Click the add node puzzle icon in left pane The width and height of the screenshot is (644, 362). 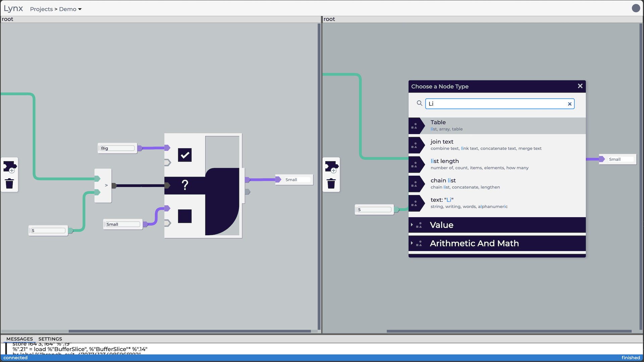[9, 167]
